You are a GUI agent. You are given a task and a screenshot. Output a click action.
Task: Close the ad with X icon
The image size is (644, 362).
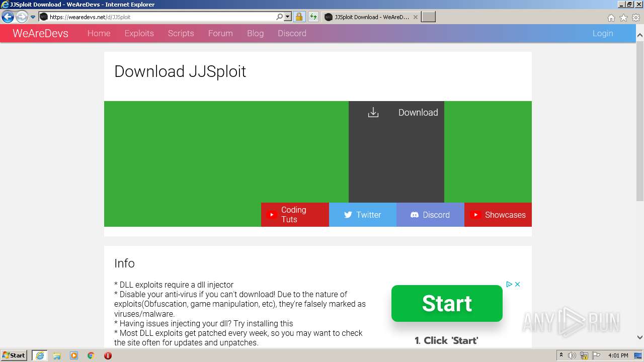click(517, 285)
